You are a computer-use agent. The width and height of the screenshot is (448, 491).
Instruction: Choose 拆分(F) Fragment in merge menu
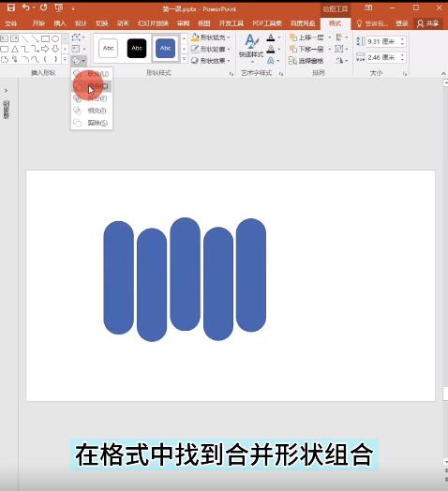pos(91,98)
